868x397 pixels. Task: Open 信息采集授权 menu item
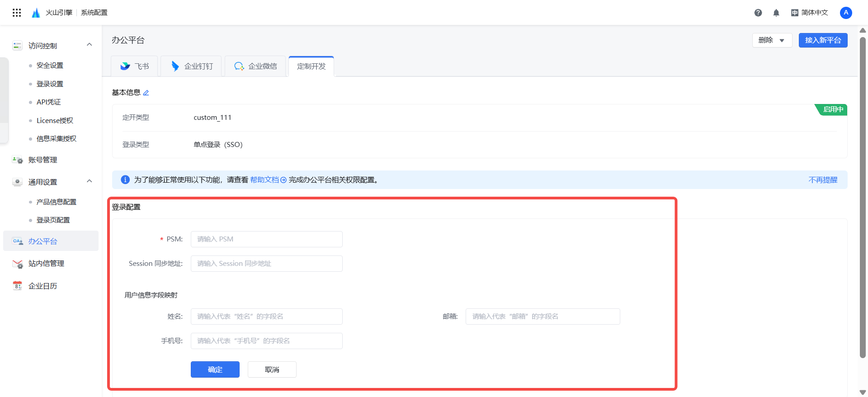(57, 139)
